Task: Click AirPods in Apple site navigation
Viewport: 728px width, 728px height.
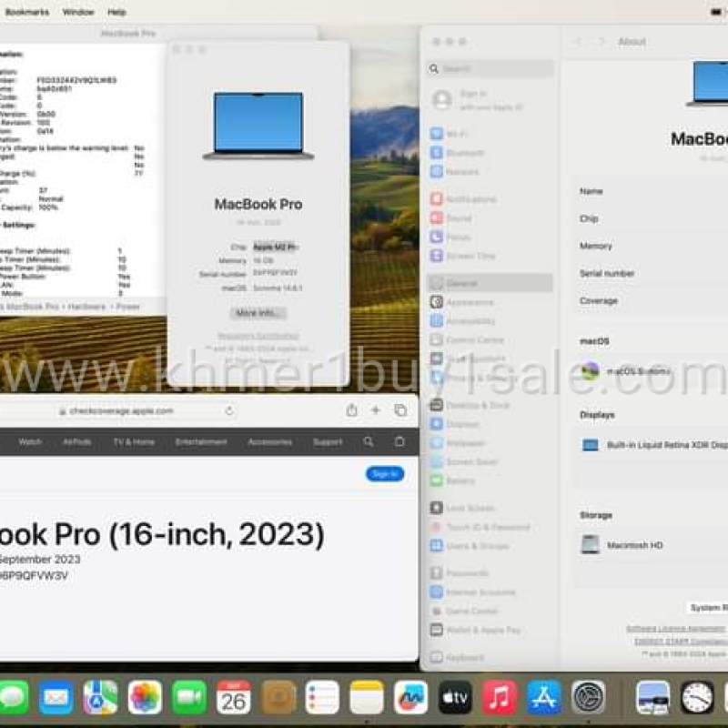Action: coord(77,441)
